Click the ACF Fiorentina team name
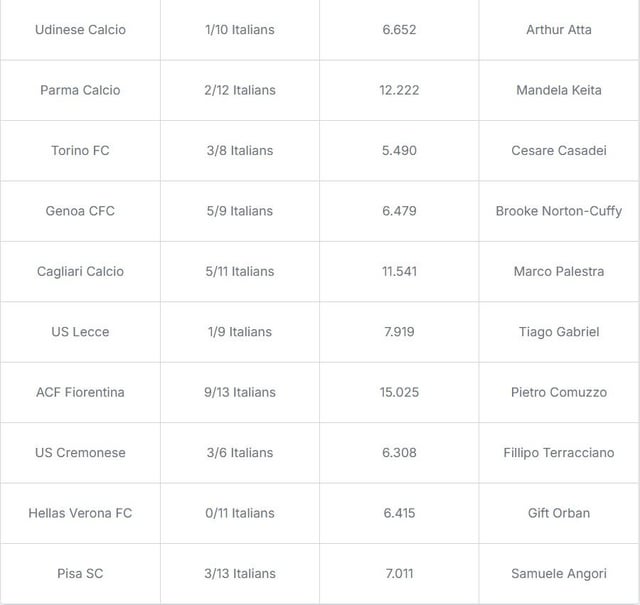 coord(80,392)
